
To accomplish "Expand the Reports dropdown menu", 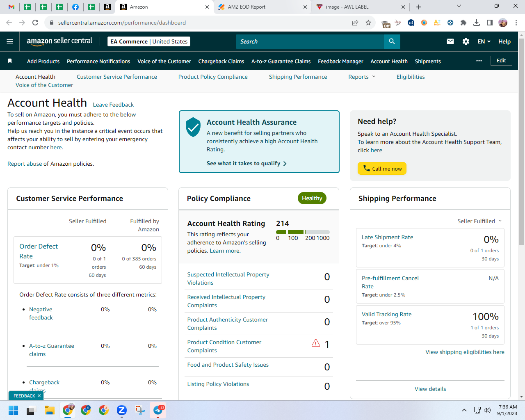I will 362,77.
